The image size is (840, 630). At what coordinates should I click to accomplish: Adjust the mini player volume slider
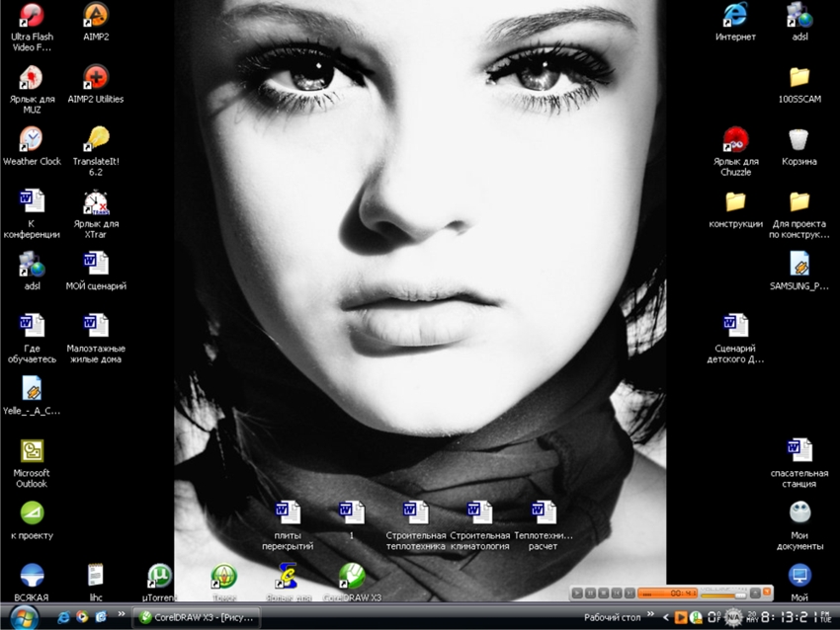tap(723, 595)
